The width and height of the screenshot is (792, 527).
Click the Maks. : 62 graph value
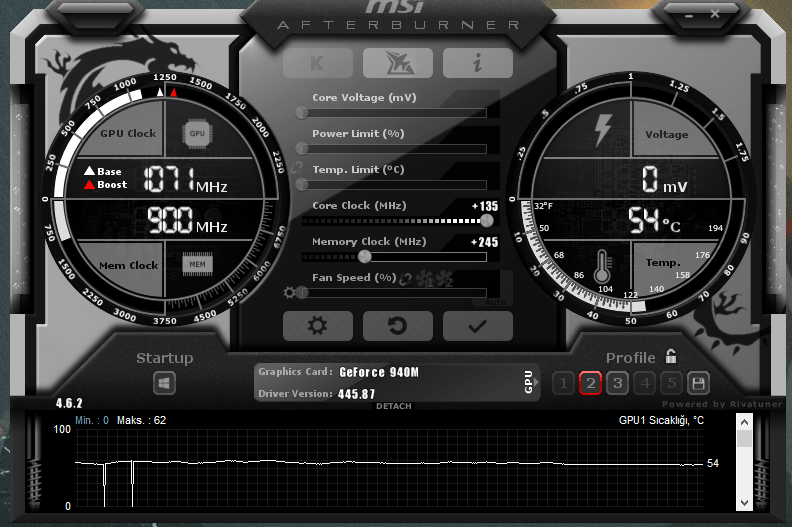click(x=141, y=420)
